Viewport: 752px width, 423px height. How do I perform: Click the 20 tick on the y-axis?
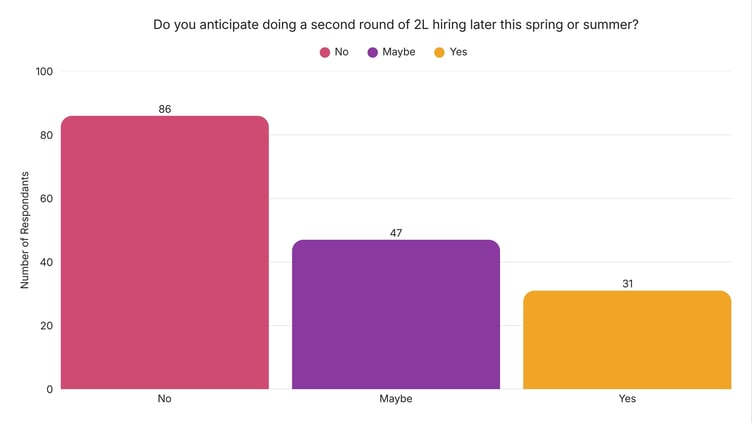tap(47, 326)
